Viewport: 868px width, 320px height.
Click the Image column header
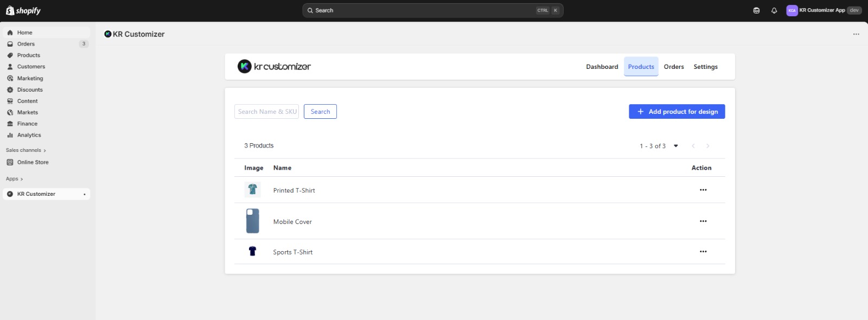point(254,168)
